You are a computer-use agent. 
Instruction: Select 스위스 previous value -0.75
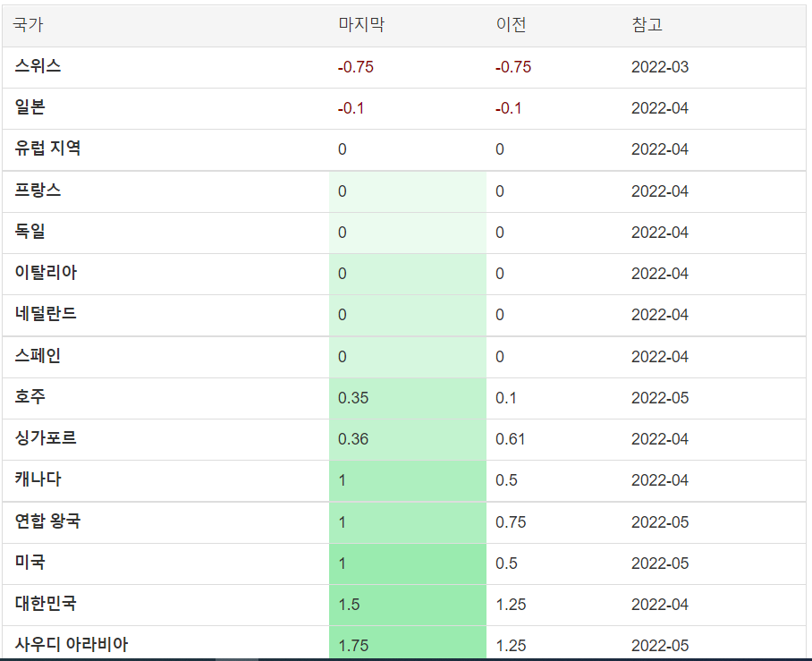tap(513, 67)
